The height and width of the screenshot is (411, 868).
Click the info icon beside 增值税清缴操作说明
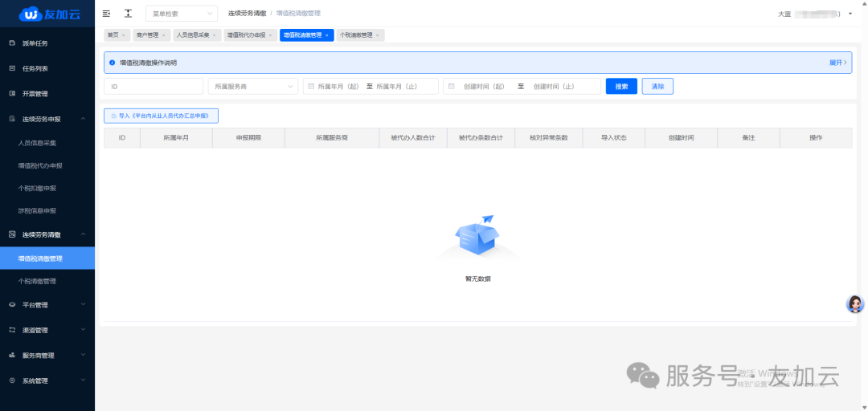(113, 63)
